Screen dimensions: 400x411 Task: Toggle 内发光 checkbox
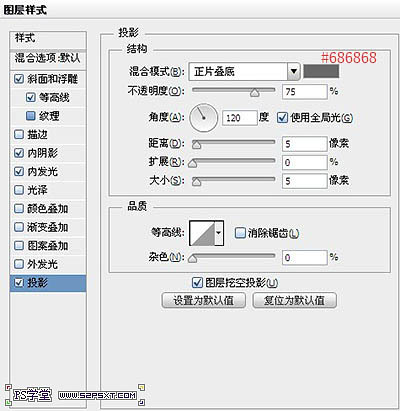tap(19, 172)
